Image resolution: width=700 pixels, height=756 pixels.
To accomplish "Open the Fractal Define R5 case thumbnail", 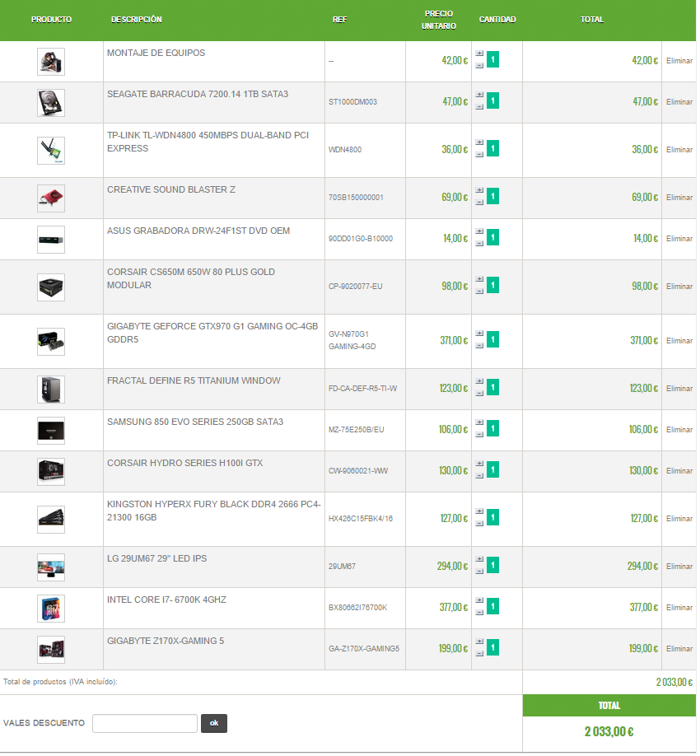I will pos(51,390).
